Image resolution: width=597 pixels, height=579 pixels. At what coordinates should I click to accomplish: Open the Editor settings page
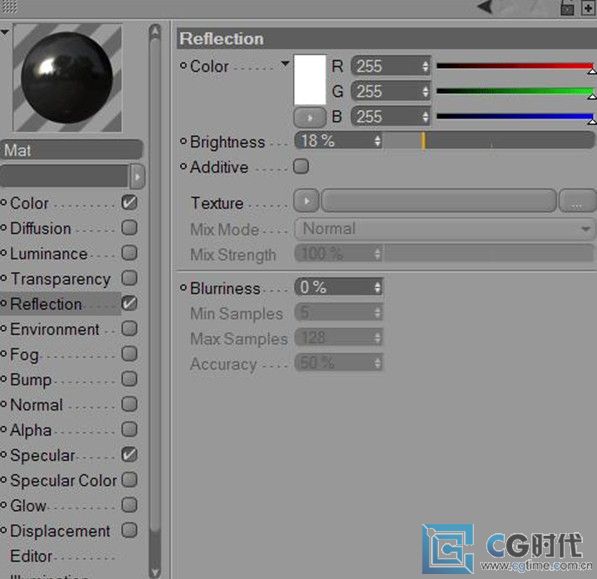[31, 556]
